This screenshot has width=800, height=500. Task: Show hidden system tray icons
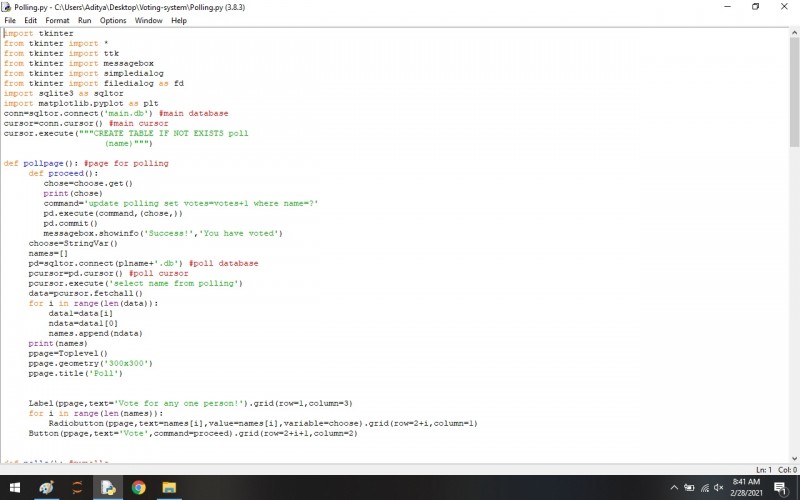click(674, 488)
